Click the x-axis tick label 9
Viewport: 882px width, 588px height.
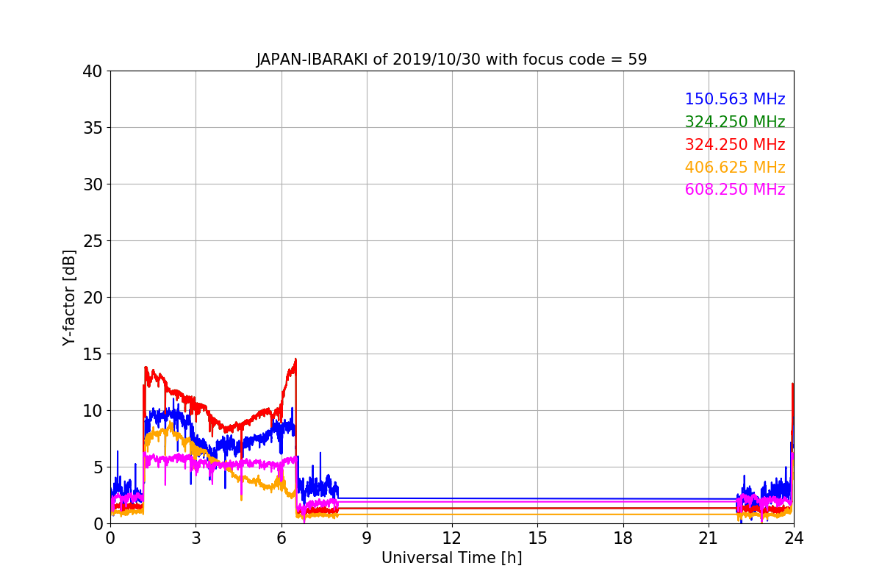[x=367, y=537]
